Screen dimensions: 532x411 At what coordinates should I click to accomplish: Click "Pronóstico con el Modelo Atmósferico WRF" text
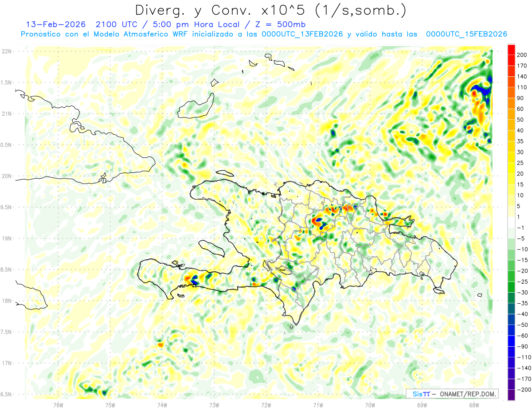click(105, 34)
